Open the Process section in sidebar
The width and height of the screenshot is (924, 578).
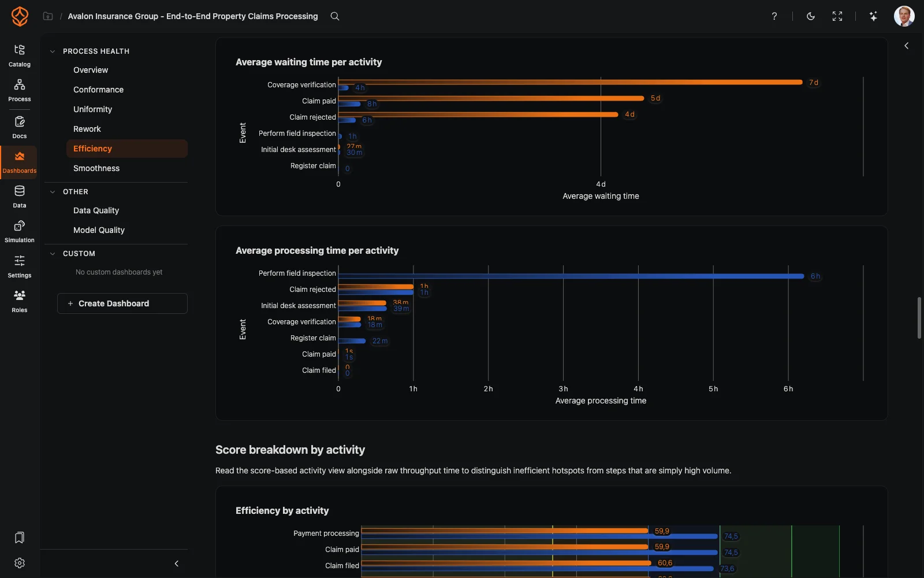point(20,90)
